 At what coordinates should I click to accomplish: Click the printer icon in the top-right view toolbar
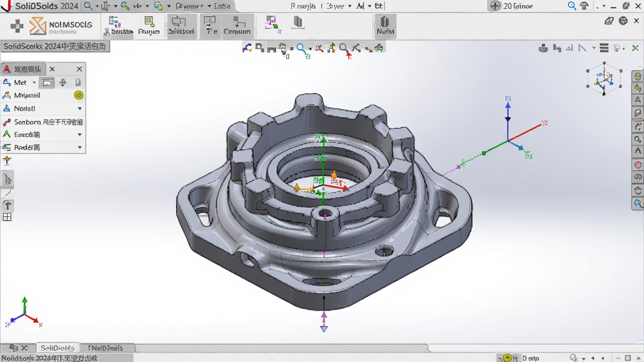point(543,48)
